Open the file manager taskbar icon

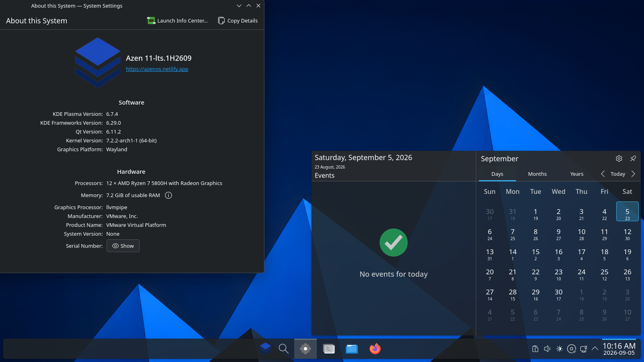pos(352,348)
